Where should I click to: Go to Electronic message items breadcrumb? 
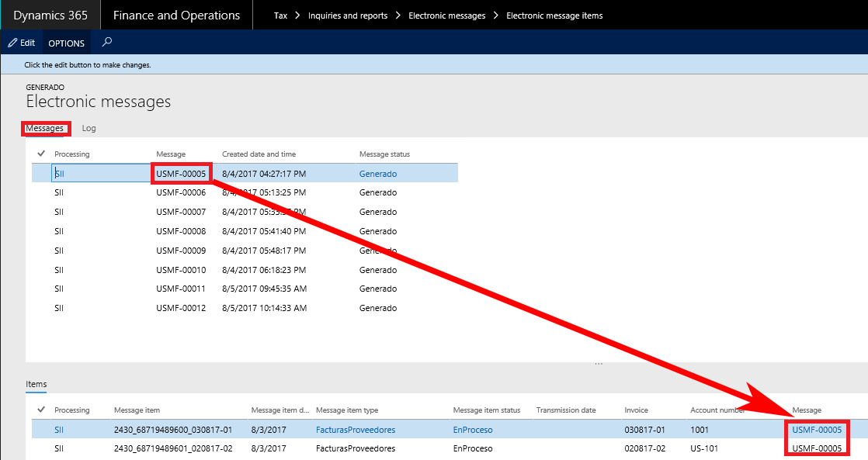click(x=554, y=16)
